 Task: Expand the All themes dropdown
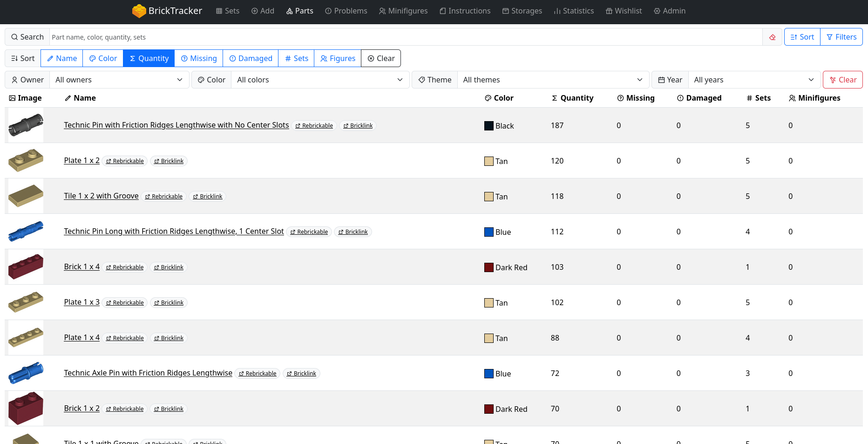coord(553,80)
